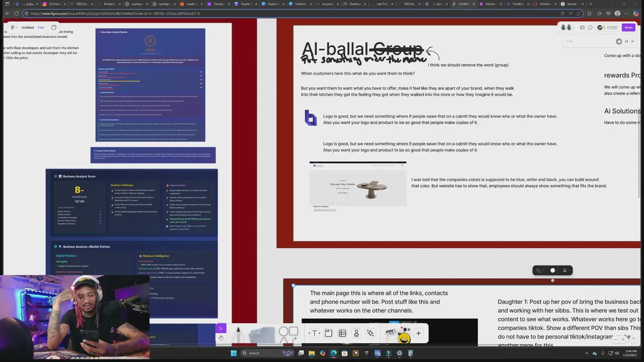
Task: Select the Stamp tool
Action: click(x=356, y=333)
